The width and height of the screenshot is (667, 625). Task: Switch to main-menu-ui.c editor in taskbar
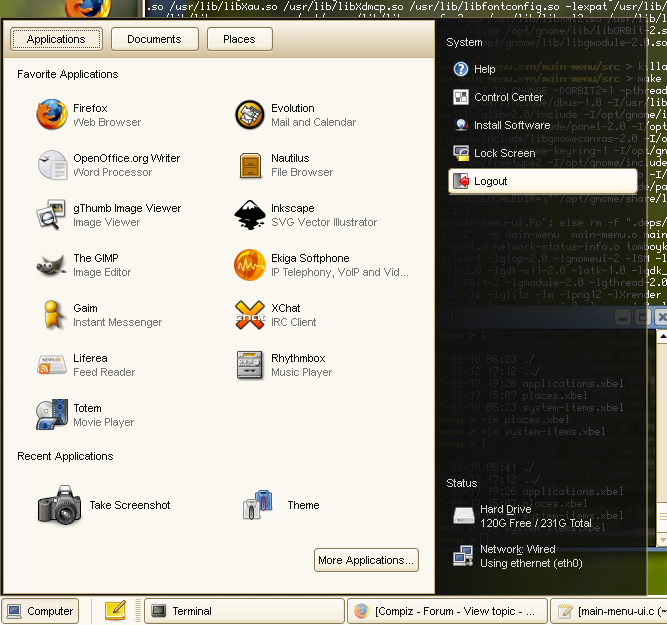point(609,611)
